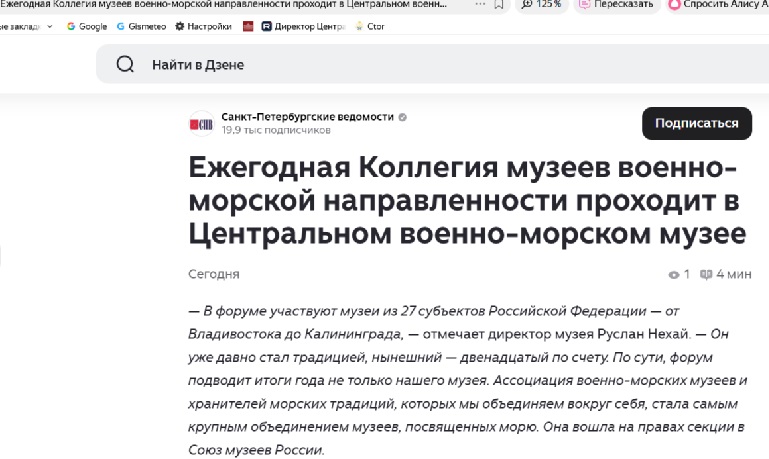Open the Стог bookmark
Image resolution: width=769 pixels, height=459 pixels.
coord(370,26)
